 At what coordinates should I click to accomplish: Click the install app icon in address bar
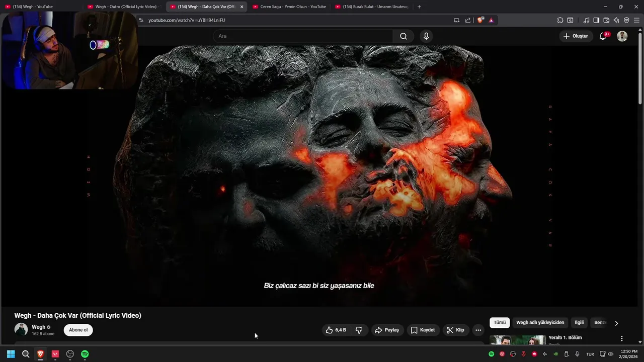pyautogui.click(x=456, y=20)
